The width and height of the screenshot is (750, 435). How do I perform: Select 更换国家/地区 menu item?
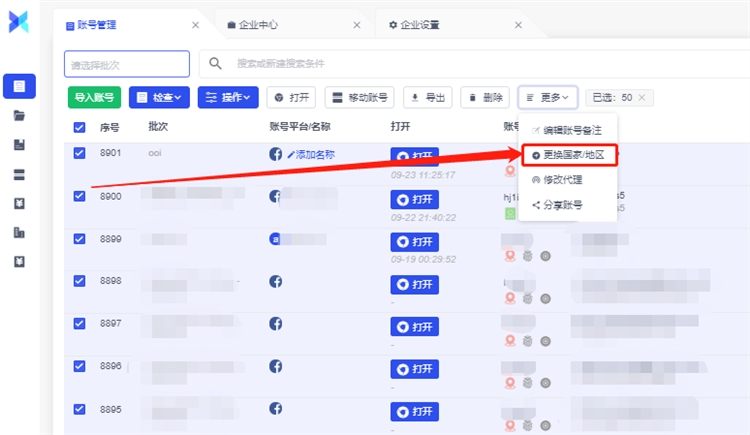(x=569, y=155)
